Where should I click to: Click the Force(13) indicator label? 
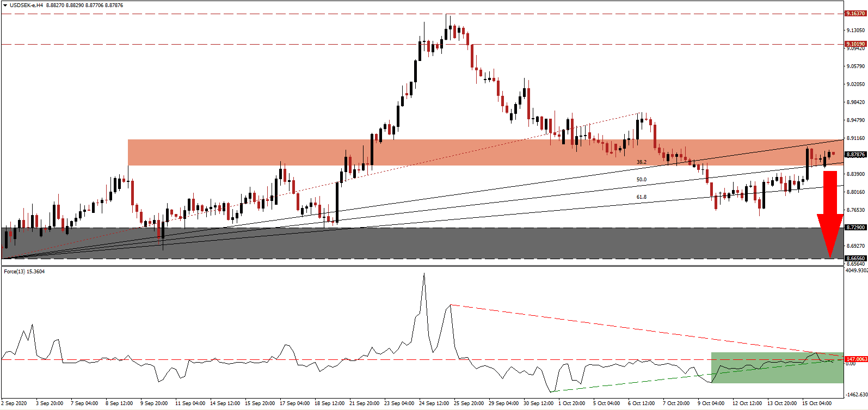[24, 271]
